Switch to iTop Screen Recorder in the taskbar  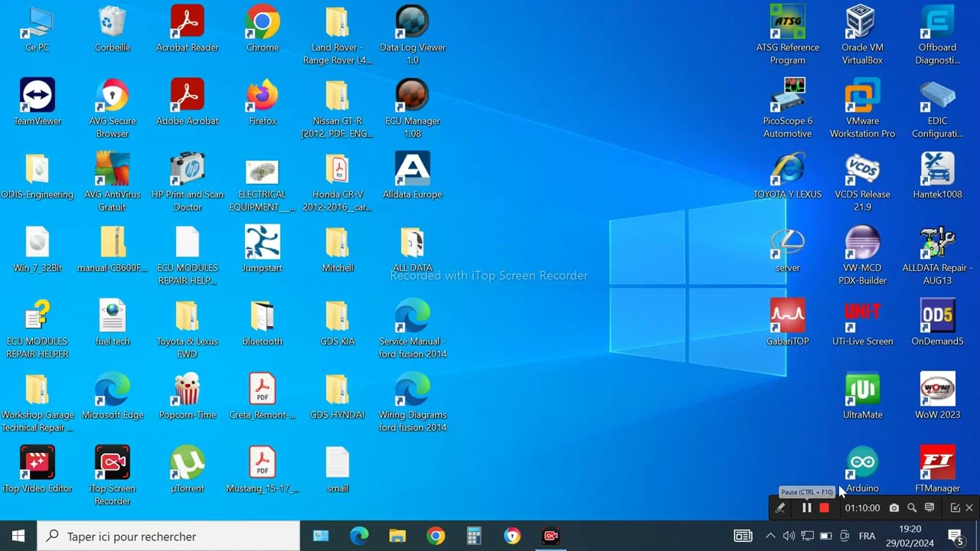tap(550, 536)
